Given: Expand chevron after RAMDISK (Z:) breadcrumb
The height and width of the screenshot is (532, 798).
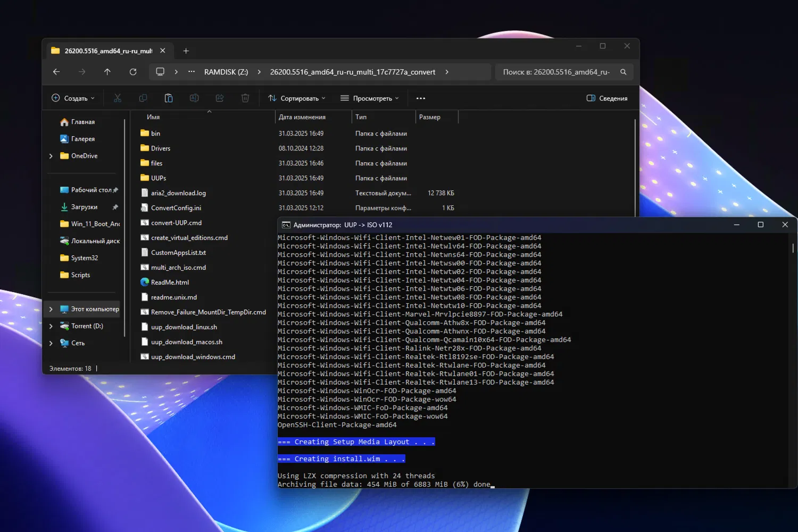Looking at the screenshot, I should 259,72.
